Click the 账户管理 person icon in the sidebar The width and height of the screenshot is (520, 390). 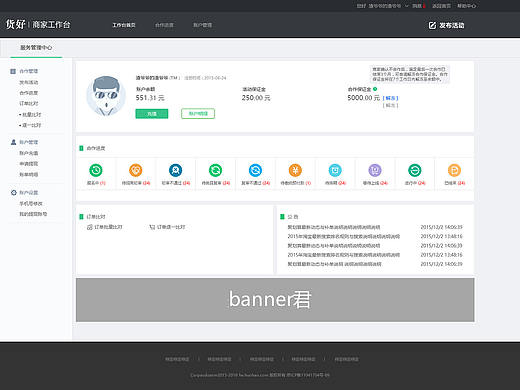coord(13,142)
